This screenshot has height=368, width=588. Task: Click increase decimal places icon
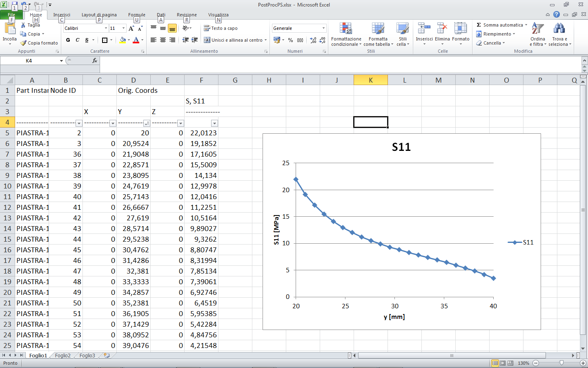click(313, 40)
